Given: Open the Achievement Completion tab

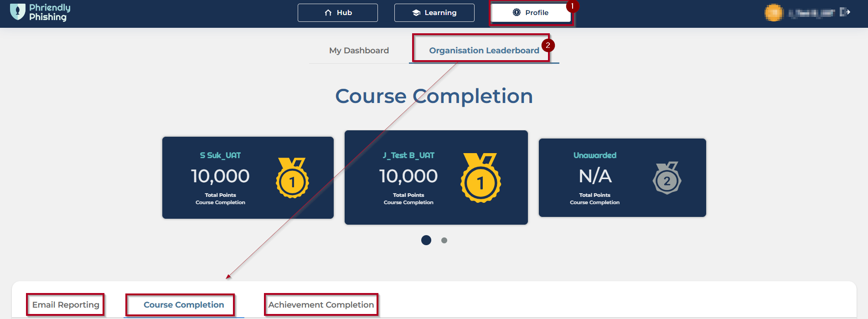Looking at the screenshot, I should click(321, 305).
